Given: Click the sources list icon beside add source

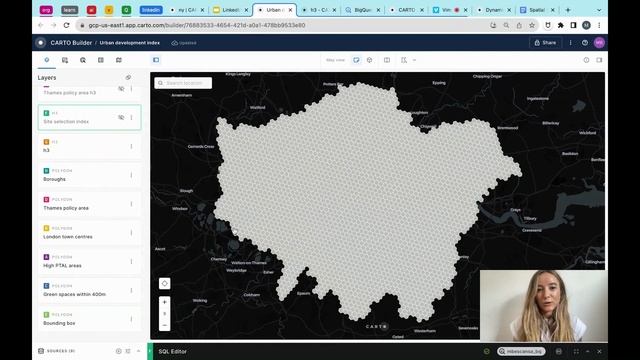Looking at the screenshot, I should [x=128, y=351].
